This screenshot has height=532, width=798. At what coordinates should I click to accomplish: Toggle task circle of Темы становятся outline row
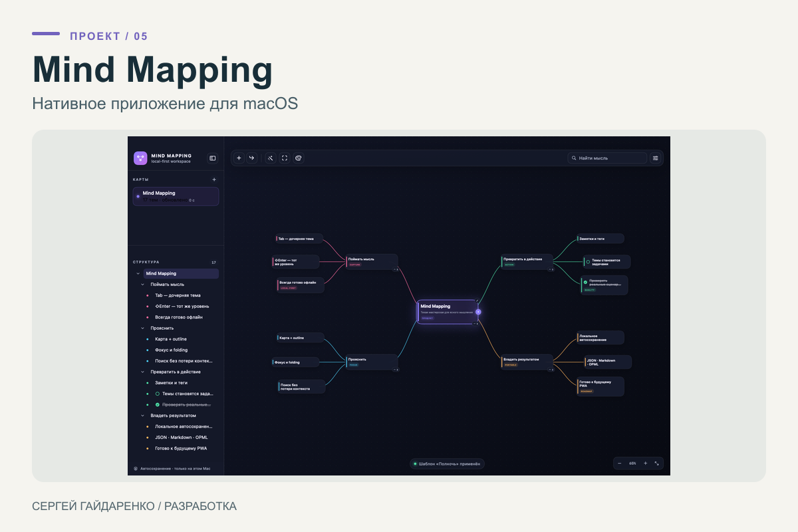[158, 394]
